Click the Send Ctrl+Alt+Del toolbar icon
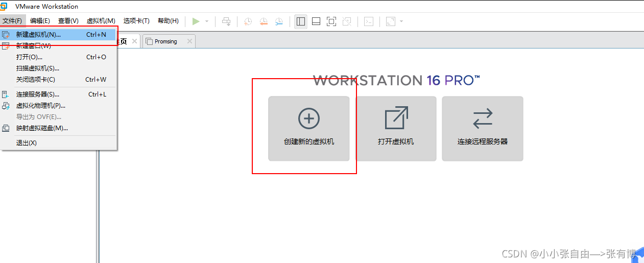Screen dimensions: 644x263 pos(226,21)
